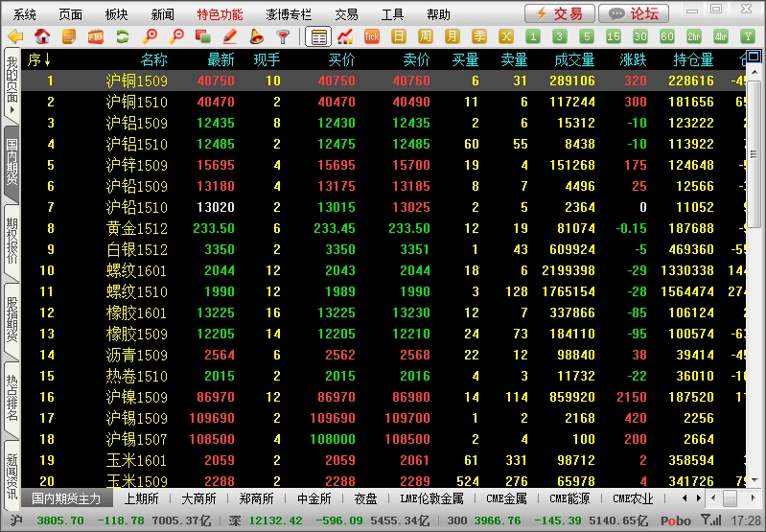The image size is (766, 532).
Task: Click the 交易 trade button
Action: [559, 13]
